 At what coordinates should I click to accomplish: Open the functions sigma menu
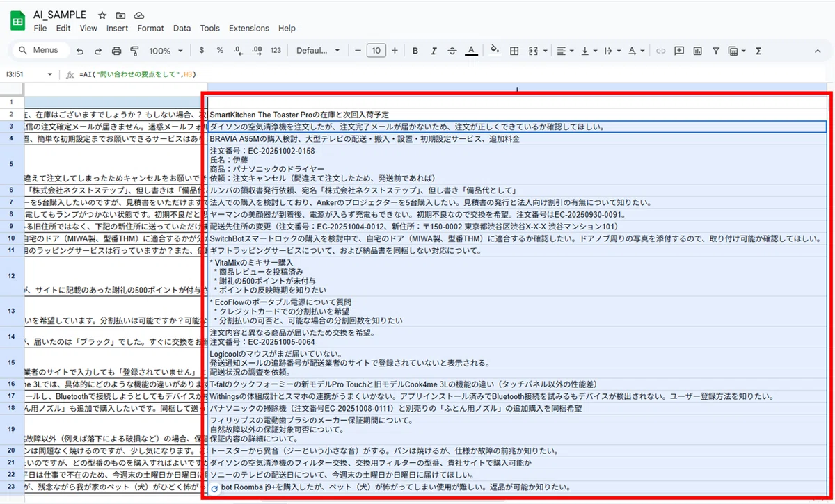[758, 51]
